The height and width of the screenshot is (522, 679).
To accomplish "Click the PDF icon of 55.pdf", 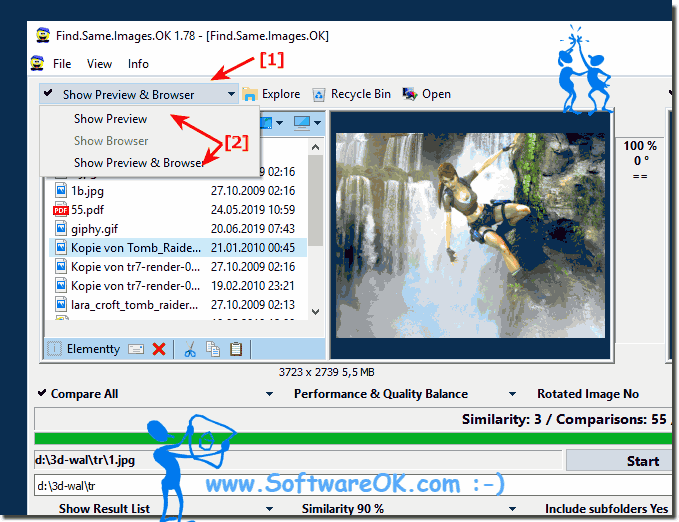I will 61,210.
